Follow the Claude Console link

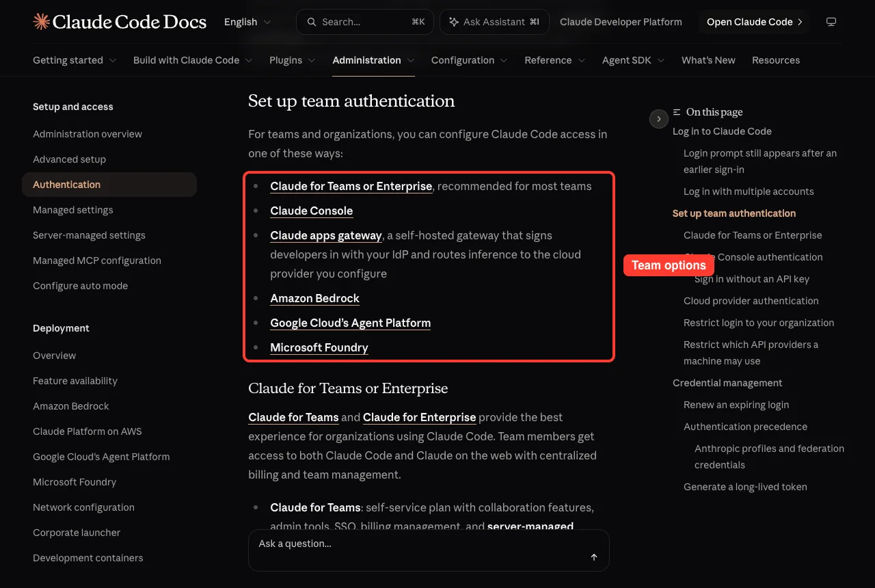[312, 211]
